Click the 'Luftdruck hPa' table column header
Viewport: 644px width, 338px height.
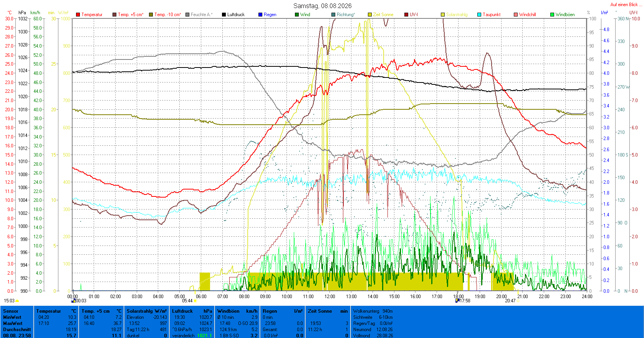pos(192,311)
